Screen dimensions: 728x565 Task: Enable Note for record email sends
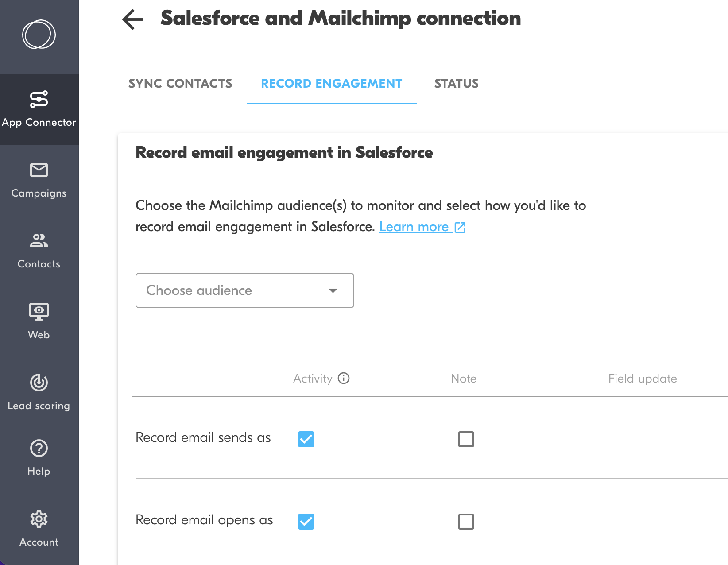(x=466, y=439)
